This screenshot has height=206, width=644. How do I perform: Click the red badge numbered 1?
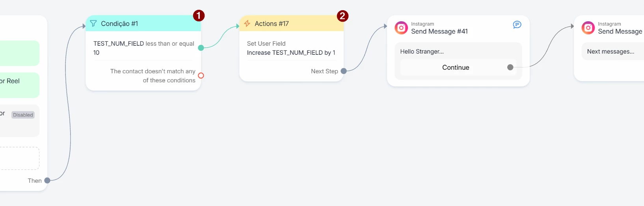tap(199, 16)
